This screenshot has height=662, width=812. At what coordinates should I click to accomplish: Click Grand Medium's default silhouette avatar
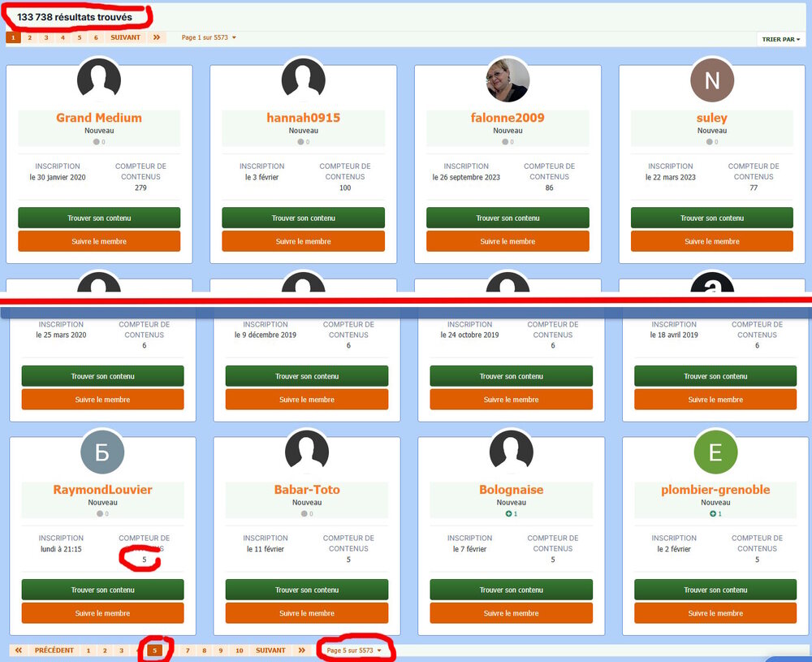(99, 80)
